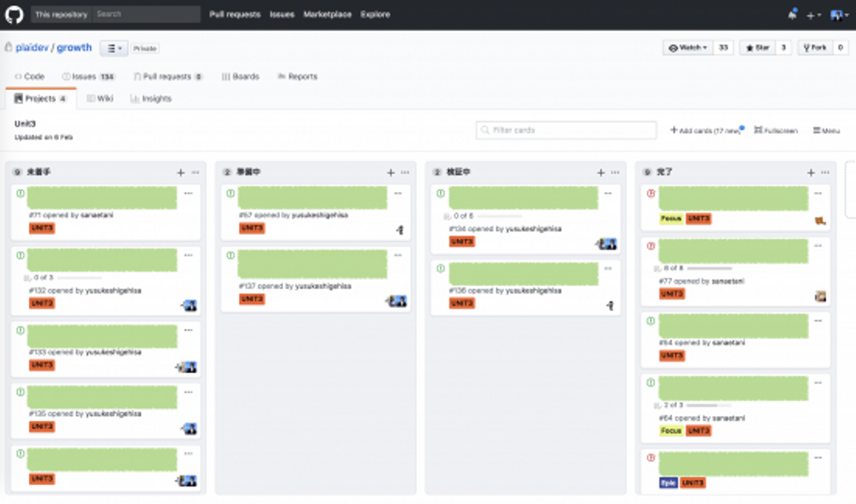
Task: Click the assignee avatar on card #137
Action: point(397,301)
